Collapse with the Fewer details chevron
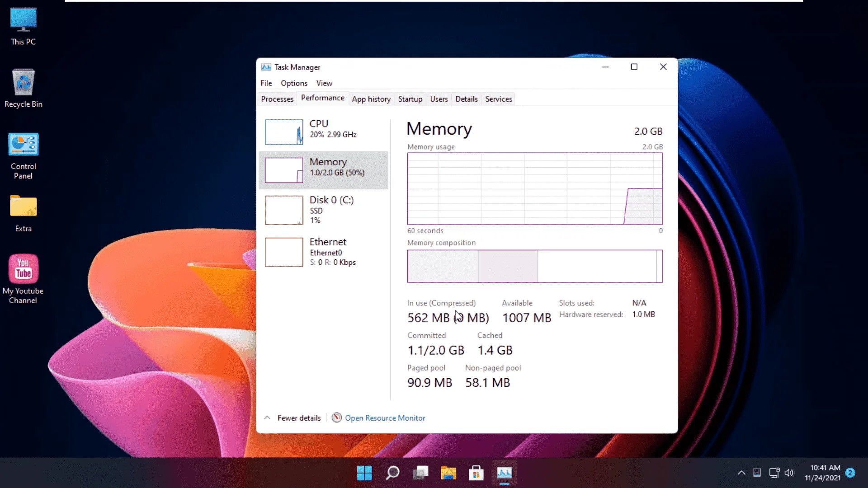 (x=267, y=418)
